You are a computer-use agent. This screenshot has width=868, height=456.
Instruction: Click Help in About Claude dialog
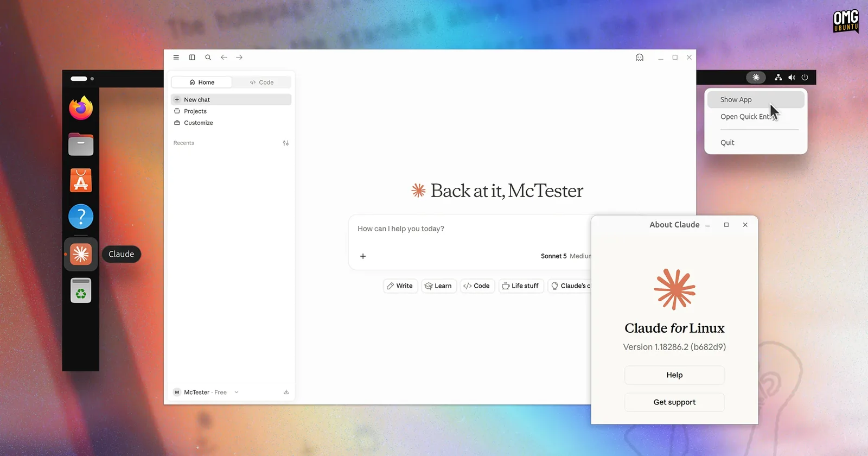coord(674,375)
